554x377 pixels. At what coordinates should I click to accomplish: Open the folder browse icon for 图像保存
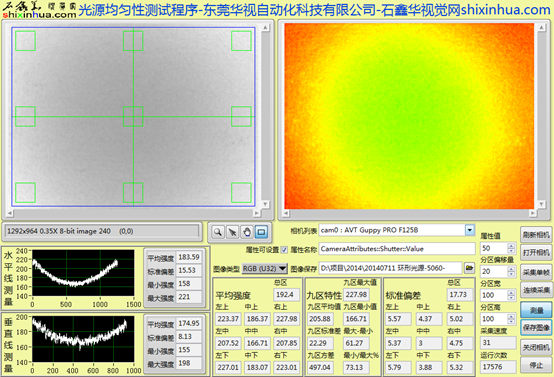(469, 268)
